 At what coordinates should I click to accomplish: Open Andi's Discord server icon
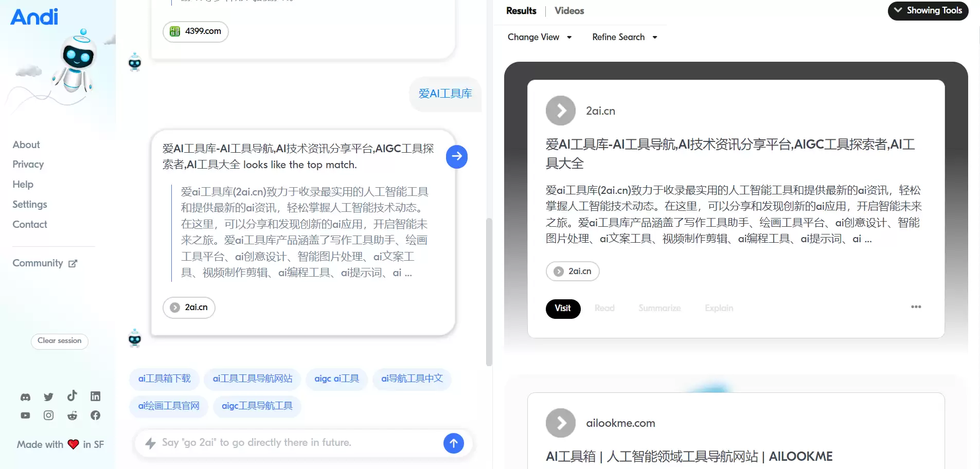coord(25,396)
